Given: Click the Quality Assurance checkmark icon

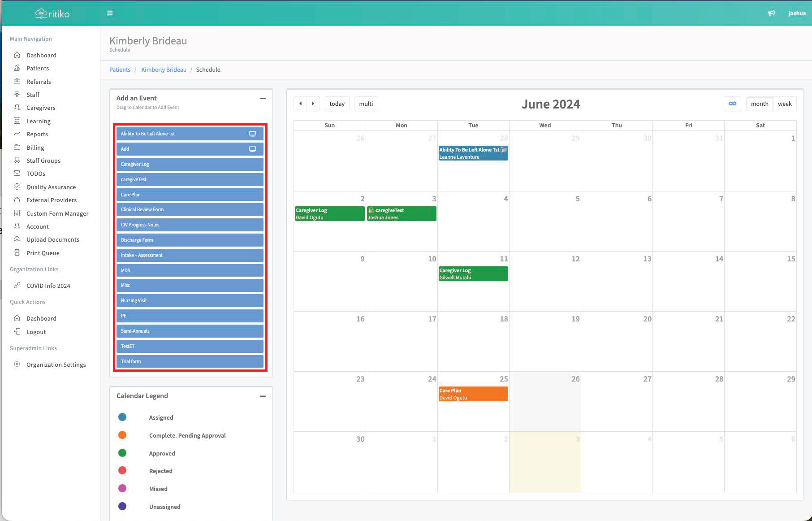Looking at the screenshot, I should click(17, 187).
